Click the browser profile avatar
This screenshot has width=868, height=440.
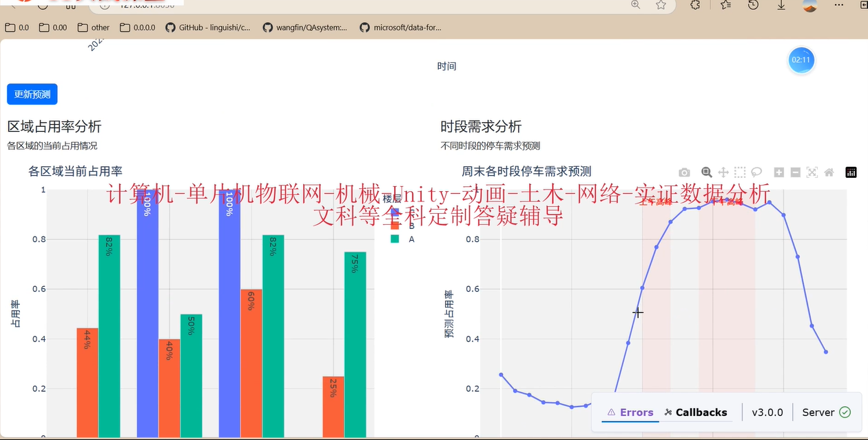tap(811, 5)
